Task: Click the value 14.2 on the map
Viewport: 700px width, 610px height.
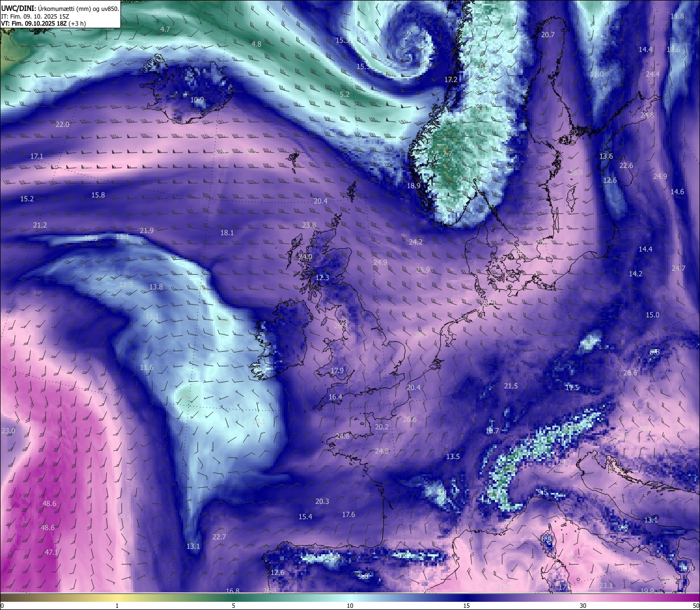Action: (x=635, y=274)
